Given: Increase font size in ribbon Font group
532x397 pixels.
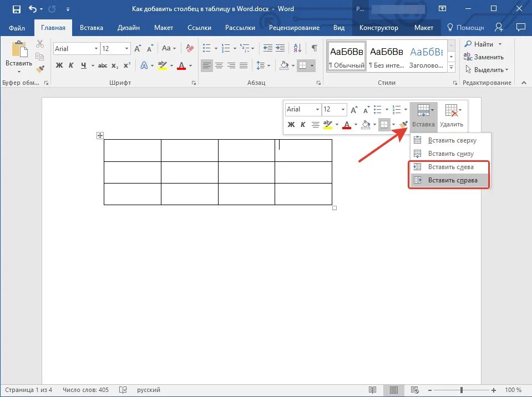Looking at the screenshot, I should click(138, 48).
